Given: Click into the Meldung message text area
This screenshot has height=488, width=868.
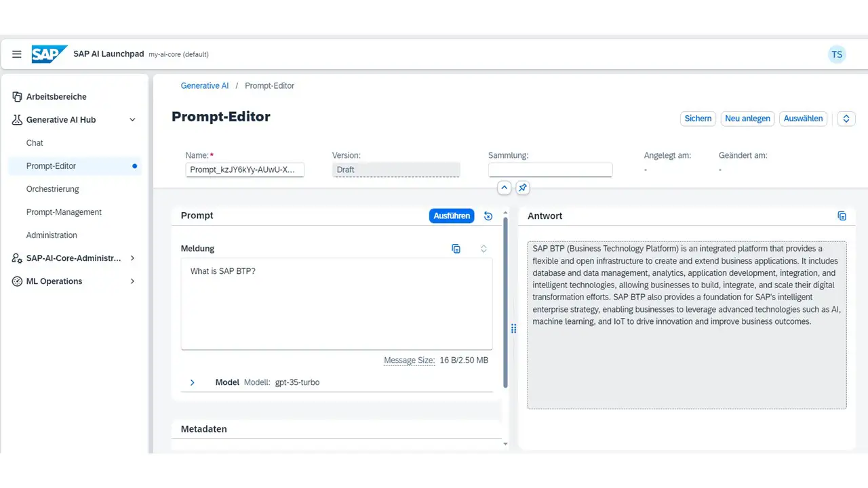Looking at the screenshot, I should click(336, 304).
